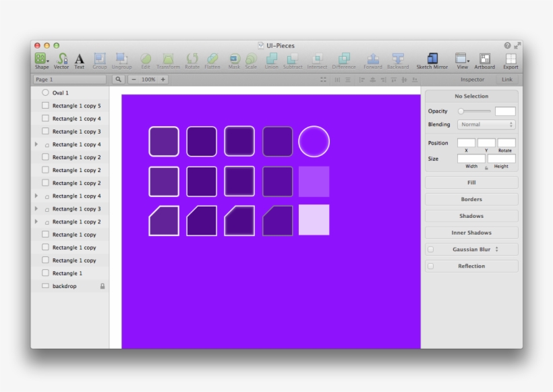Image resolution: width=553 pixels, height=392 pixels.
Task: Switch to the Link tab
Action: [x=506, y=79]
